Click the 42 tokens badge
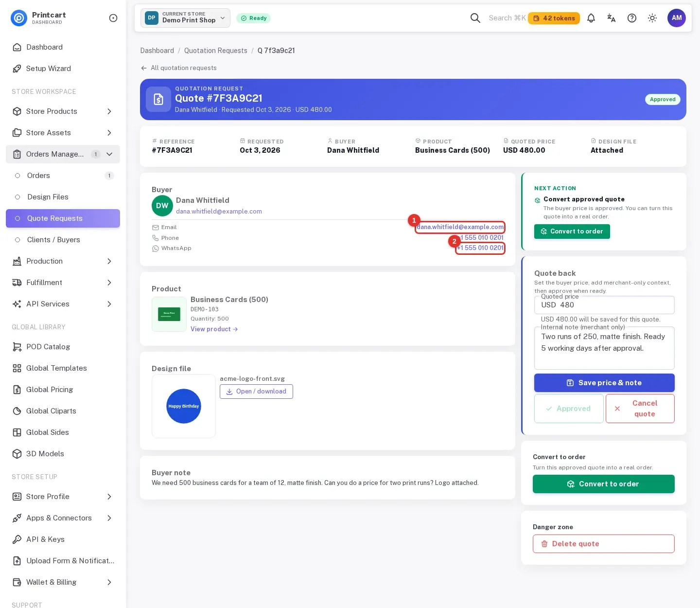The width and height of the screenshot is (700, 608). pyautogui.click(x=554, y=18)
